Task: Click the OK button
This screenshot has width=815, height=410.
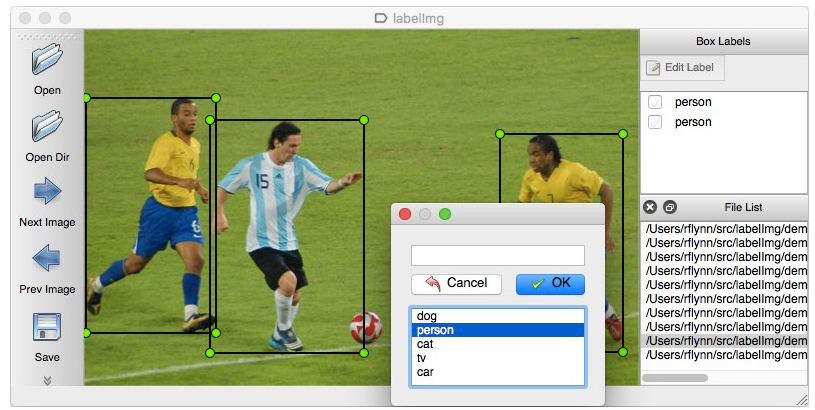Action: tap(550, 284)
